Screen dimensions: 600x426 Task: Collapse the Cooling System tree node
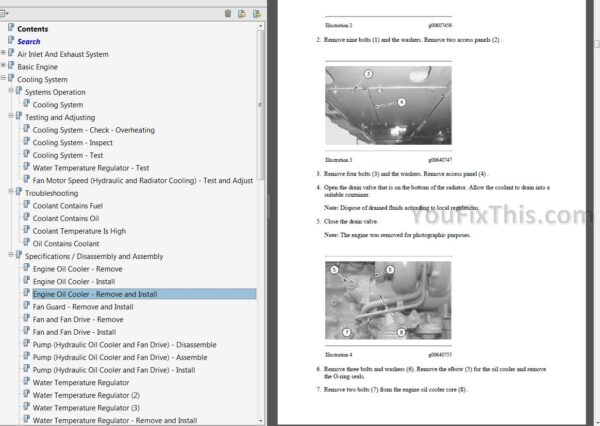[x=3, y=79]
